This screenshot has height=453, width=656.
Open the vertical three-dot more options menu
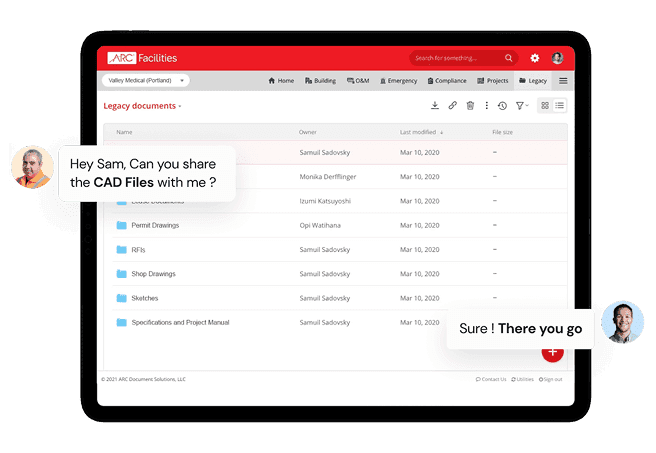(487, 106)
